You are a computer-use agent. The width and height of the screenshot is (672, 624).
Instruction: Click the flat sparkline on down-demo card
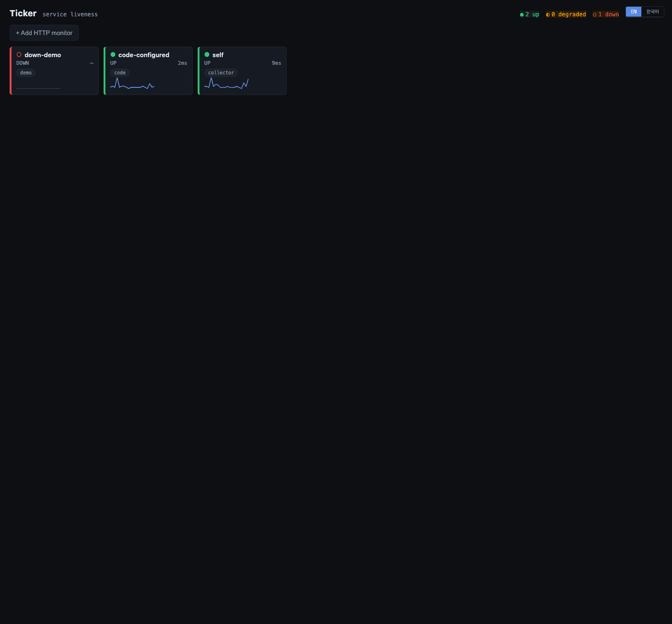[38, 88]
